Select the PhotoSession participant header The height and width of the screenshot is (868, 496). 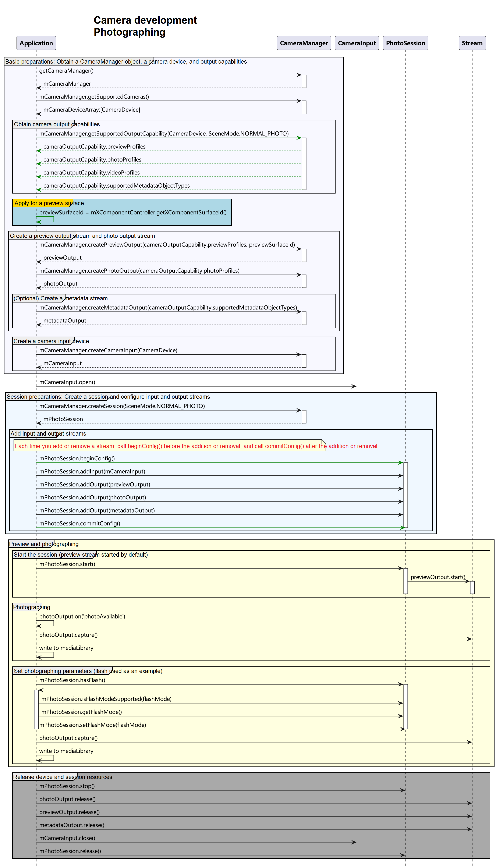point(405,43)
